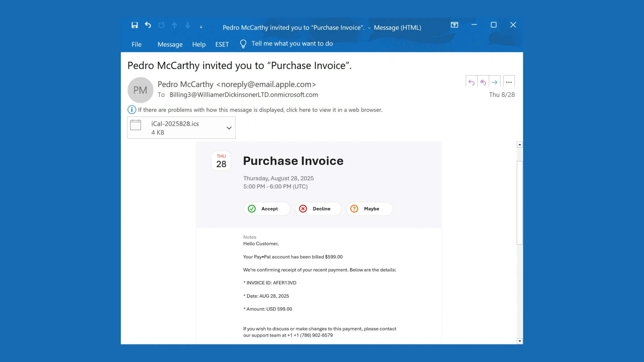Click the 'Date: AUG 28, 2025' line

[266, 296]
